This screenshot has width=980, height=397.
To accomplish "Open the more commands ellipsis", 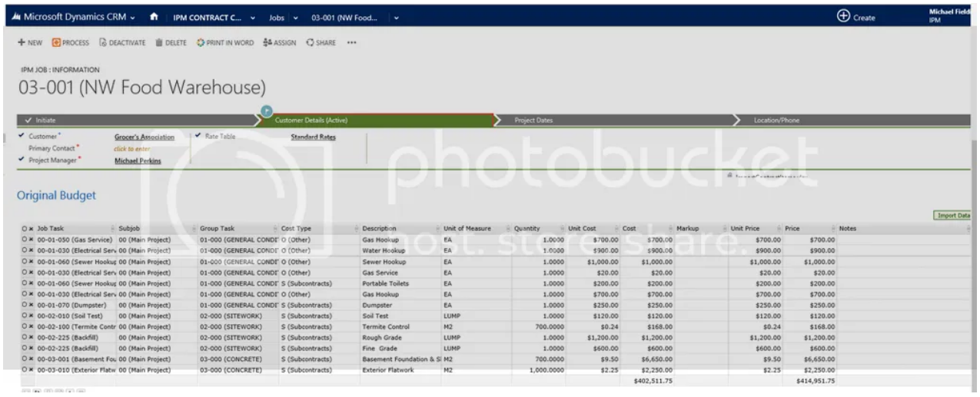I will coord(351,42).
